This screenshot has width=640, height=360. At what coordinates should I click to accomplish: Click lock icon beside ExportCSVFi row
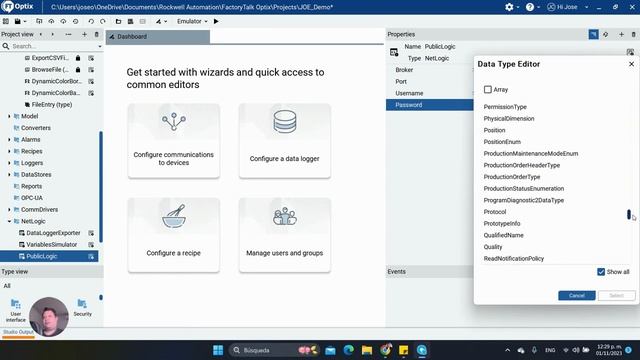(x=78, y=58)
